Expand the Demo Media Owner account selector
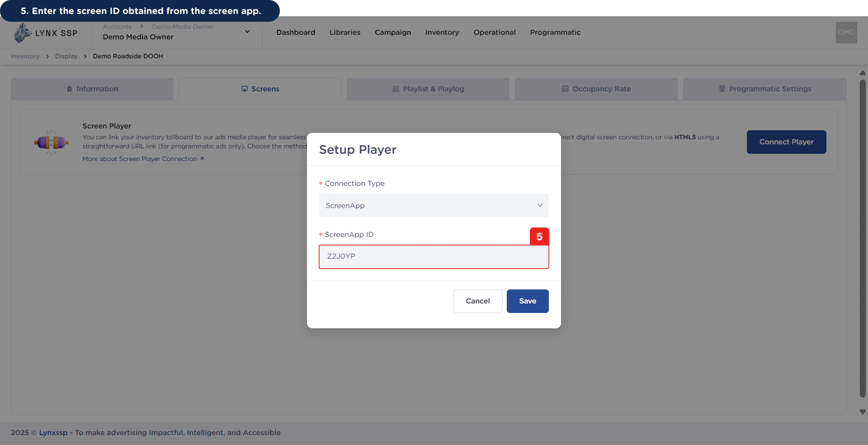The width and height of the screenshot is (868, 445). [x=247, y=31]
